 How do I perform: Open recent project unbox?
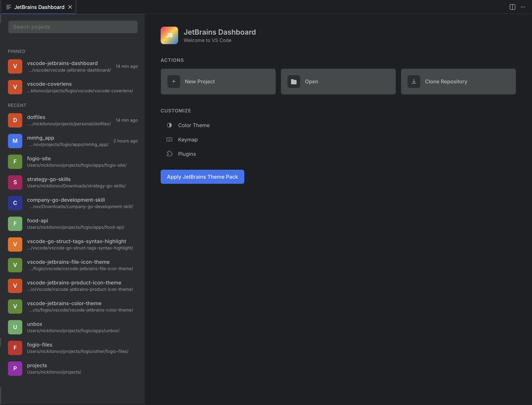coord(73,327)
